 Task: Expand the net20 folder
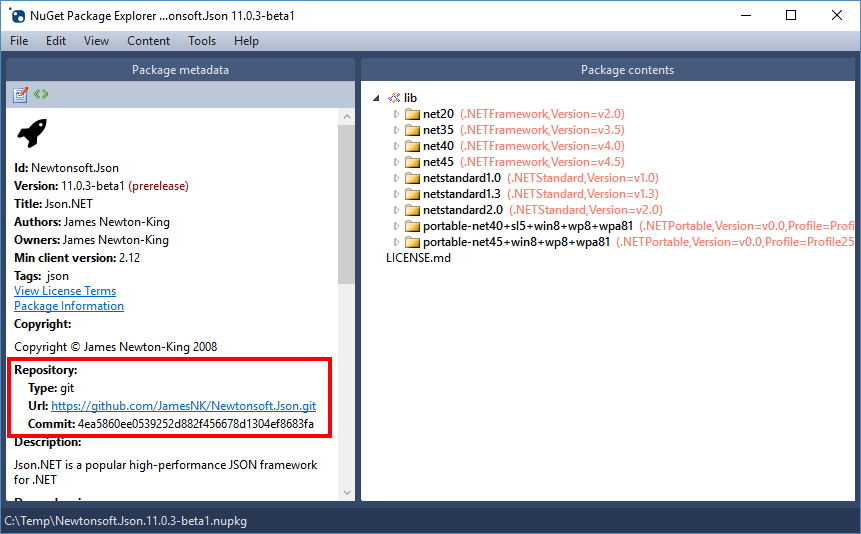[x=396, y=114]
